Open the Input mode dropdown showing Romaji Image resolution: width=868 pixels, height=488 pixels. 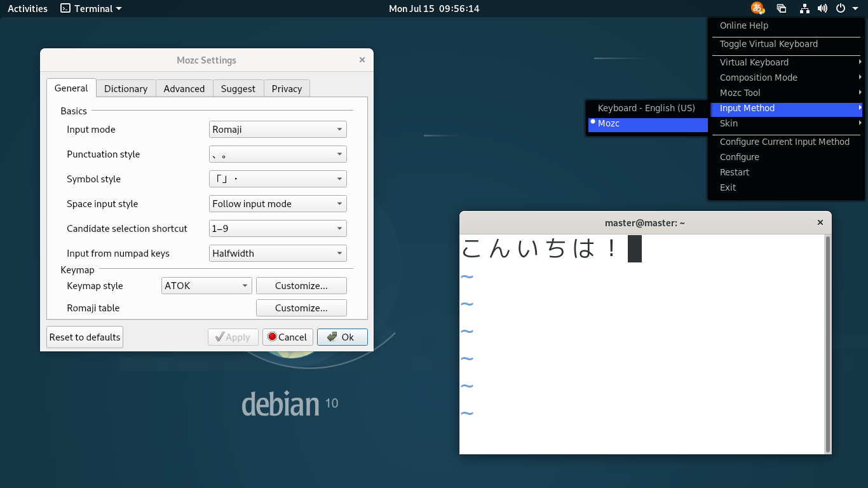pos(278,130)
